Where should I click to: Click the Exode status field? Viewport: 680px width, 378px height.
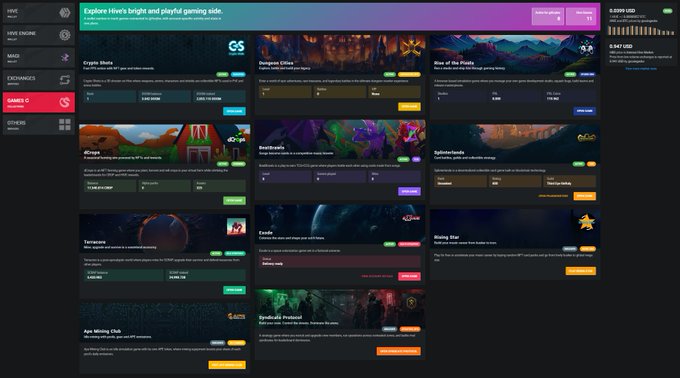340,261
